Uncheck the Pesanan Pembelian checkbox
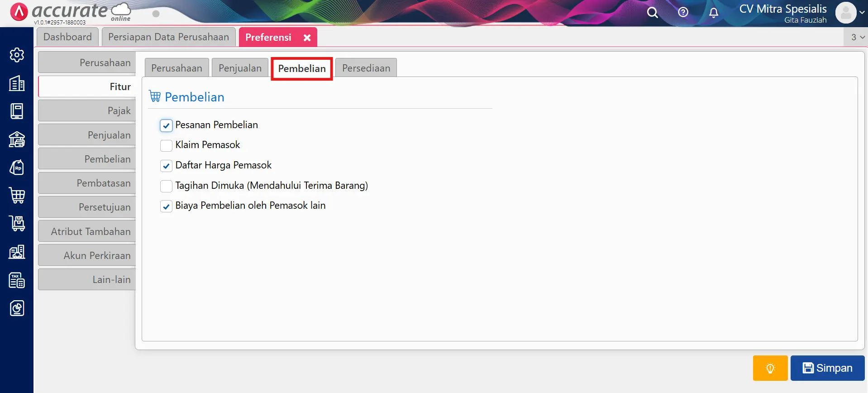The image size is (868, 393). (166, 125)
